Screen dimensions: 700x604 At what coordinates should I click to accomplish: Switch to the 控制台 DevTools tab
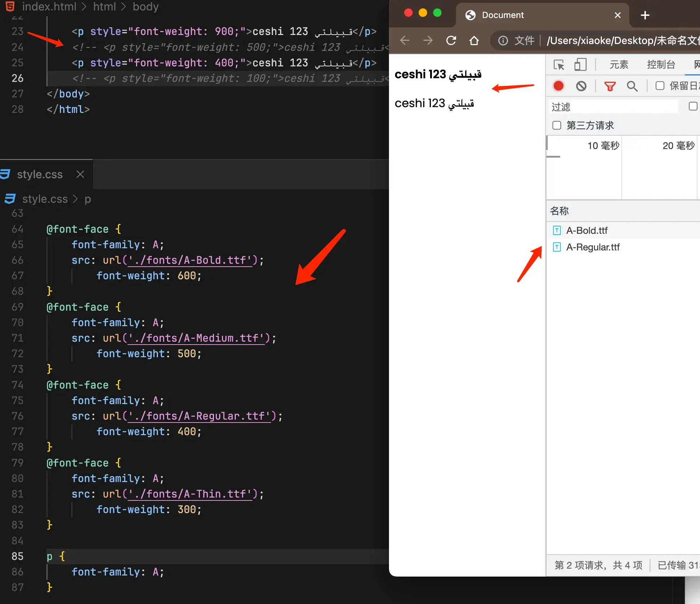click(x=661, y=65)
